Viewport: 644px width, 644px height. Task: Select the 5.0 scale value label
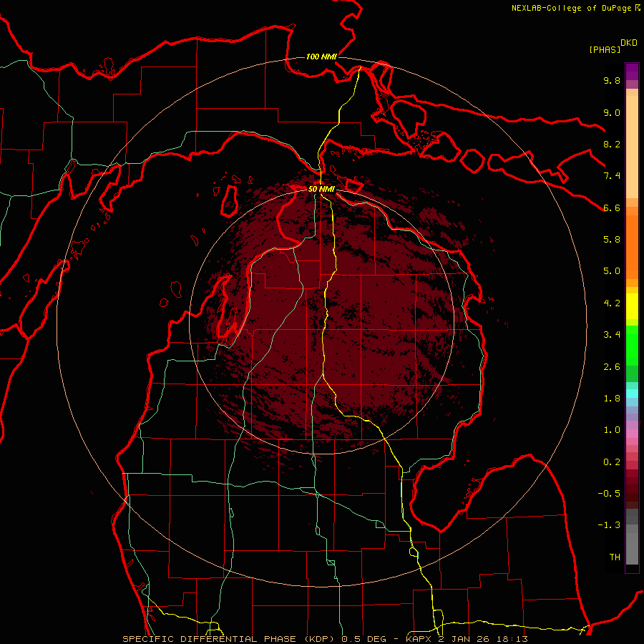pyautogui.click(x=612, y=271)
